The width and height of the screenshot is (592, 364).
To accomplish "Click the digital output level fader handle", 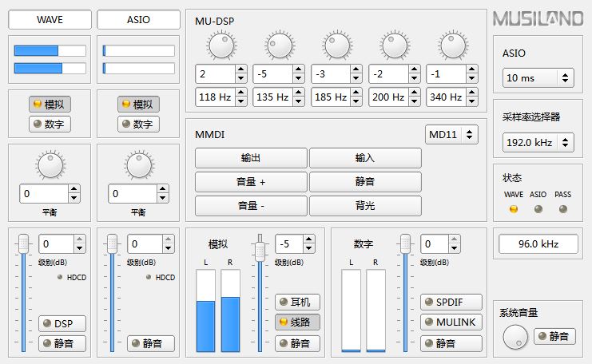I will [406, 243].
